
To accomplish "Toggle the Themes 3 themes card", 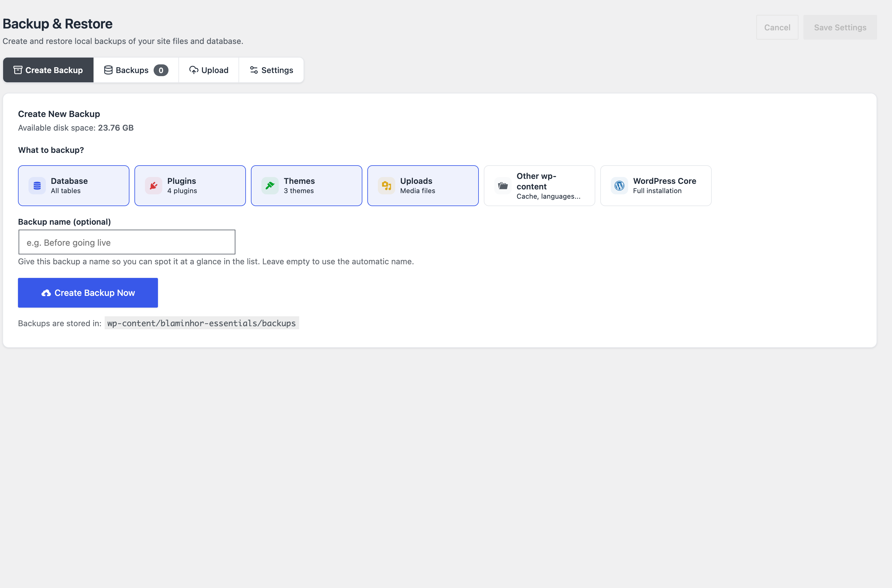I will coord(307,186).
